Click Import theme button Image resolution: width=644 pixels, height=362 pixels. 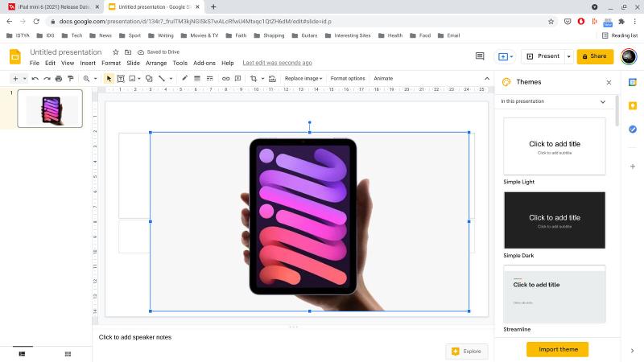tap(557, 349)
